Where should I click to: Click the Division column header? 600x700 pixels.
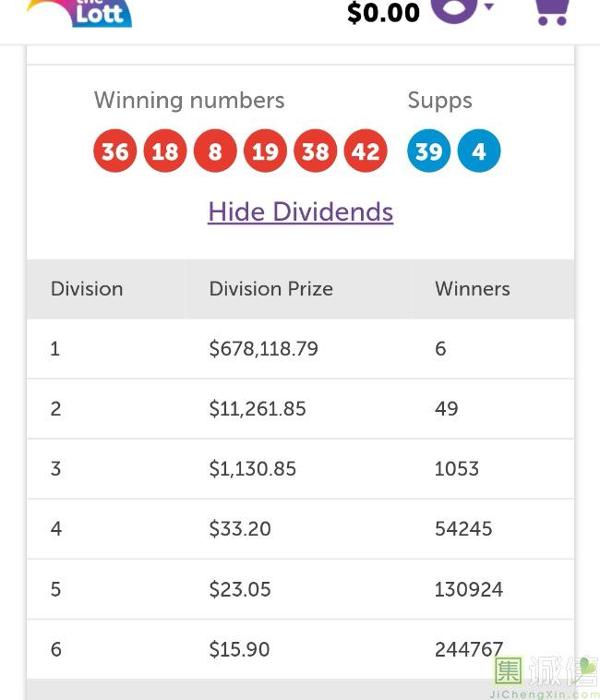tap(87, 289)
